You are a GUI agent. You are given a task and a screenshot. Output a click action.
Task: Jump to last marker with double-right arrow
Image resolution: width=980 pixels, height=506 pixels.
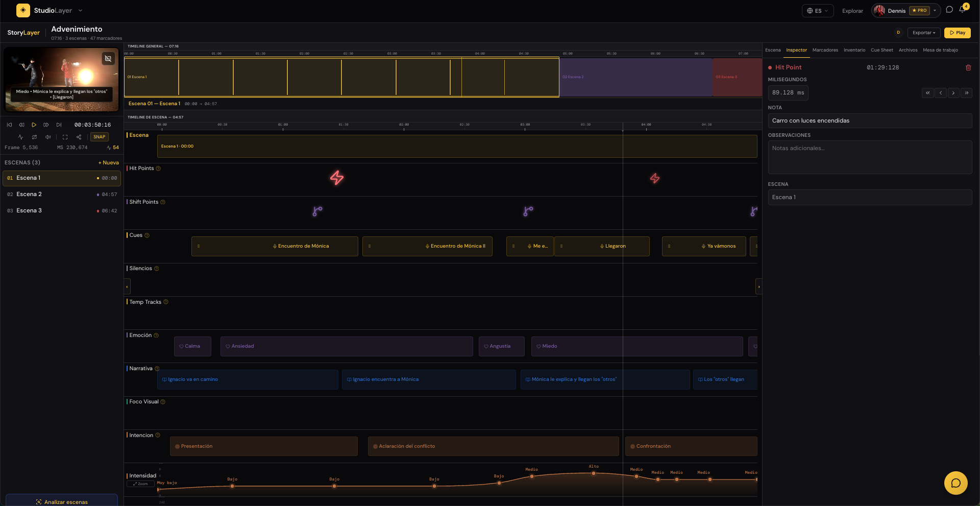click(966, 93)
